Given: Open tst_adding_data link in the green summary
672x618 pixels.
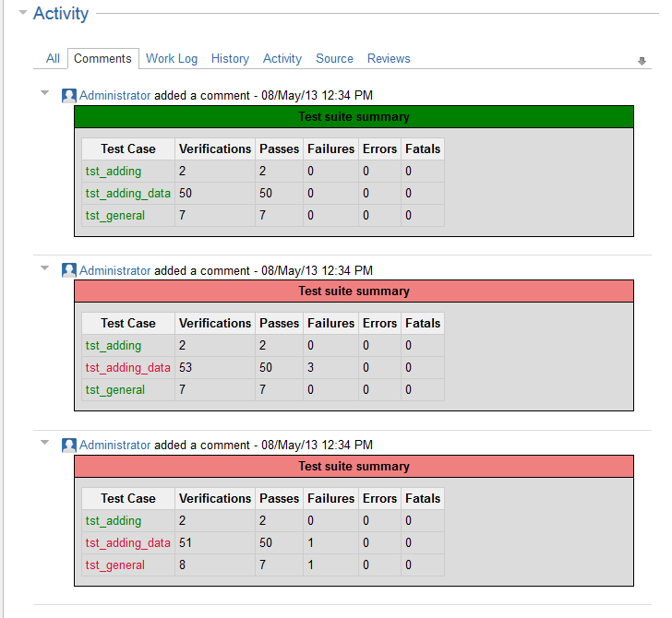Looking at the screenshot, I should 128,193.
